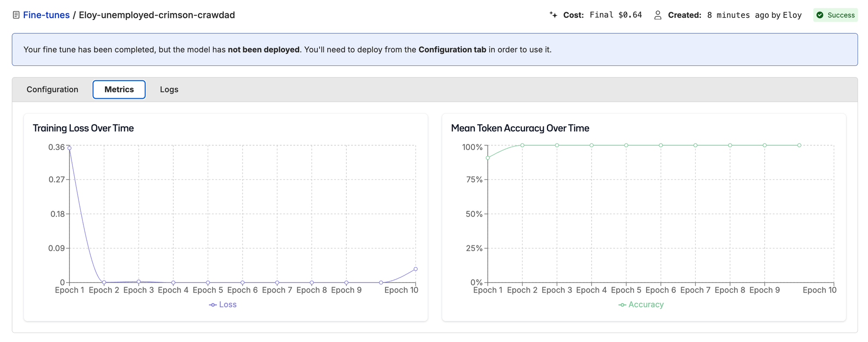Click the document icon beside Fine-tunes
This screenshot has height=342, width=868.
click(x=16, y=15)
